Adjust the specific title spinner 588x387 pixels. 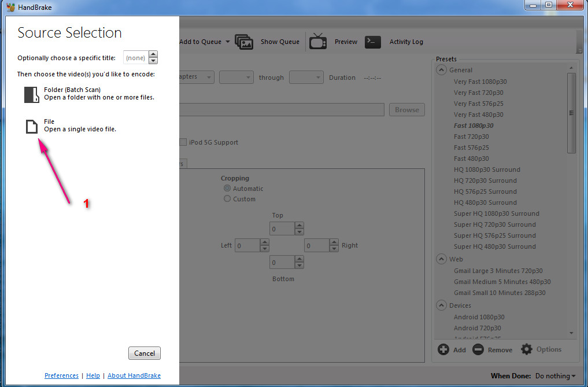pos(153,57)
